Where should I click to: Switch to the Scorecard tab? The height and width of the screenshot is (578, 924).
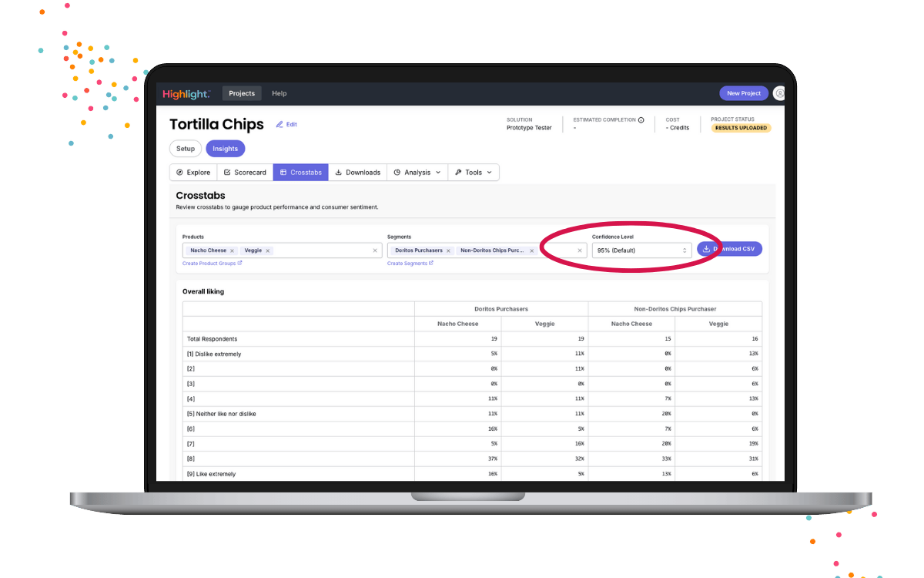(x=245, y=173)
